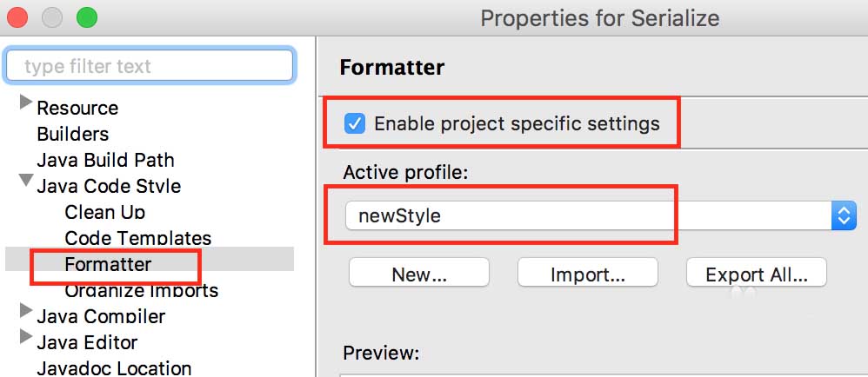The image size is (868, 377).
Task: Click the type filter text field
Action: pos(150,66)
